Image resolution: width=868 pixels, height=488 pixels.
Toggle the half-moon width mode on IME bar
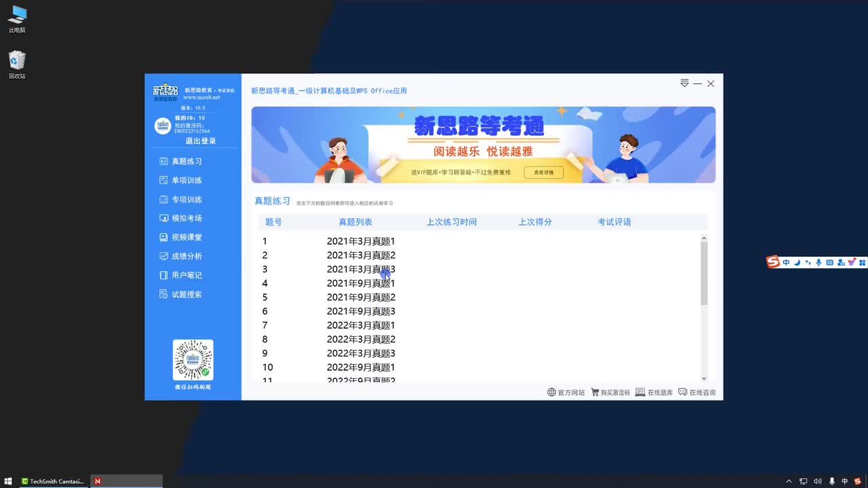797,262
